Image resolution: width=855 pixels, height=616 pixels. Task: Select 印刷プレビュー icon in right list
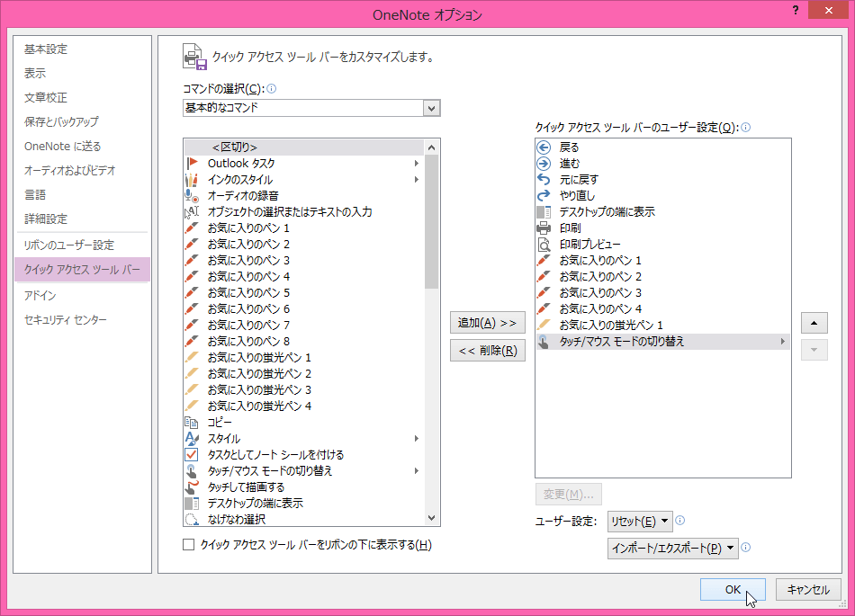pyautogui.click(x=544, y=244)
